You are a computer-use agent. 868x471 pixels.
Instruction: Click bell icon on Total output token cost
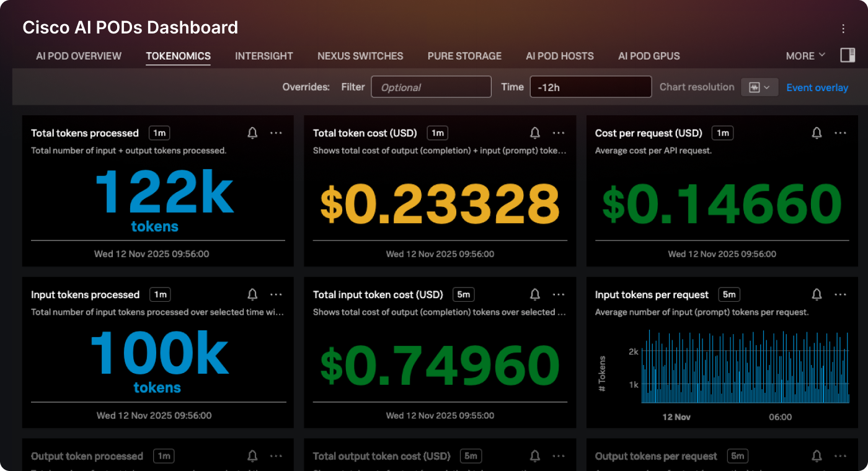pyautogui.click(x=535, y=456)
